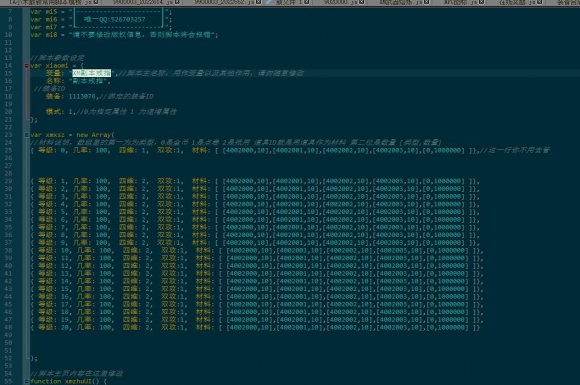Click line number 48 in the gutter
The width and height of the screenshot is (580, 385).
pyautogui.click(x=8, y=327)
